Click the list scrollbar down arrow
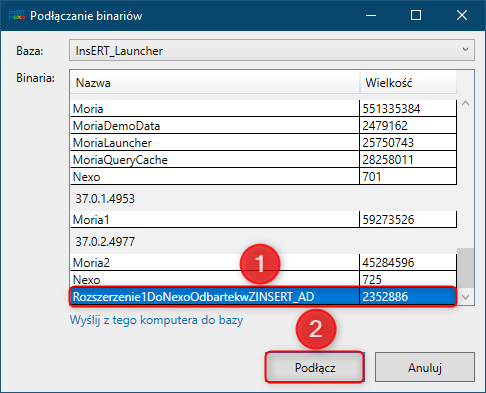486x393 pixels. 465,297
